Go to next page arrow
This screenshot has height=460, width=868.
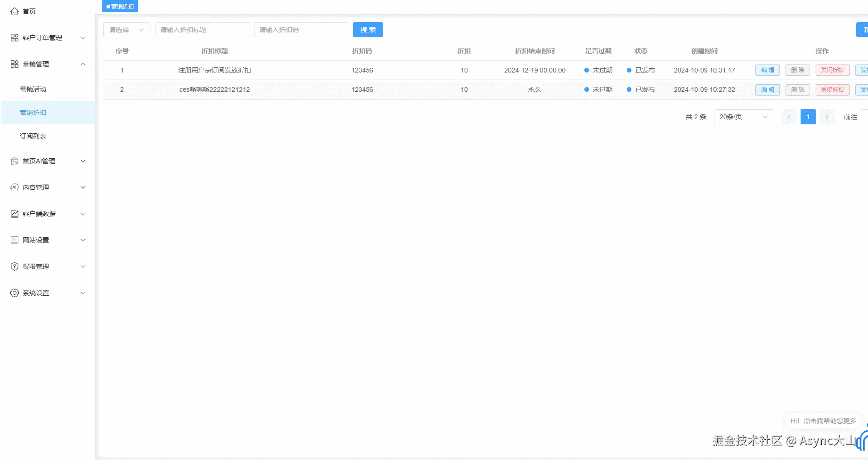[x=827, y=117]
